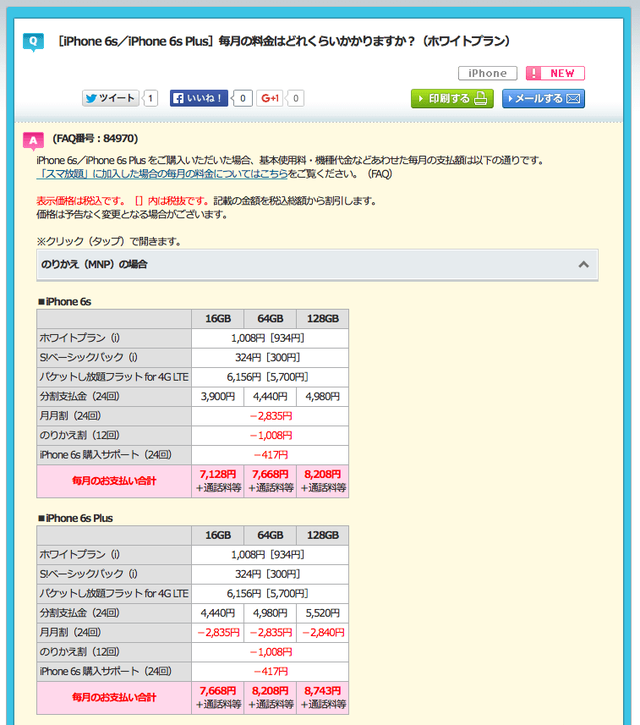Open the スマ放題 monthly fee FAQ link
Viewport: 640px width, 725px height.
click(162, 174)
